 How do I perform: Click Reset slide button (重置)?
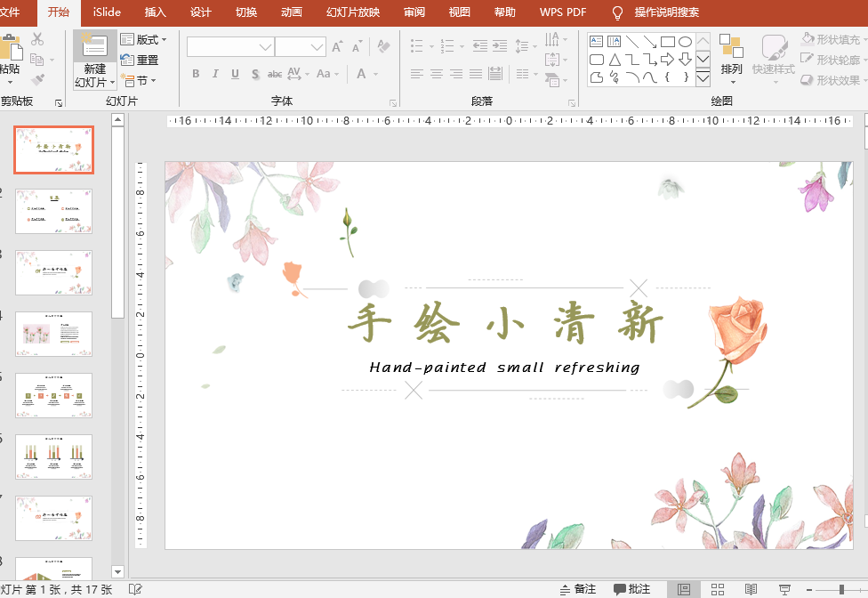coord(140,60)
